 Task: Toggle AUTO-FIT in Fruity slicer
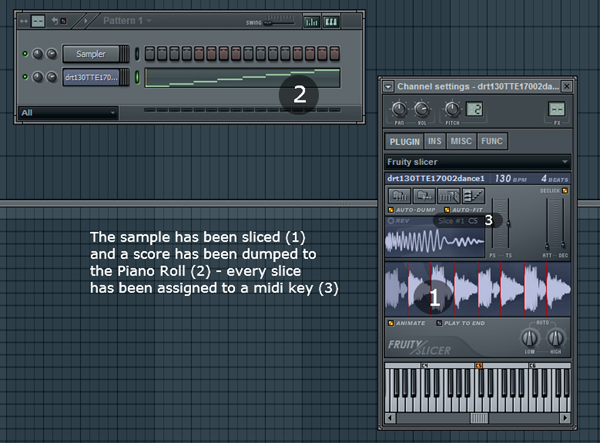click(447, 210)
